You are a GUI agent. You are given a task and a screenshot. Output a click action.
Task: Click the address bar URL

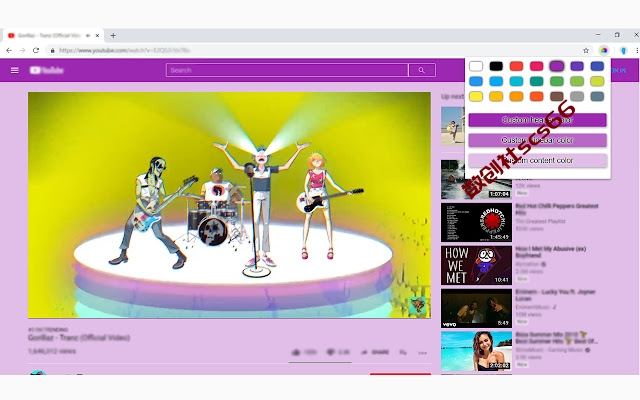124,50
